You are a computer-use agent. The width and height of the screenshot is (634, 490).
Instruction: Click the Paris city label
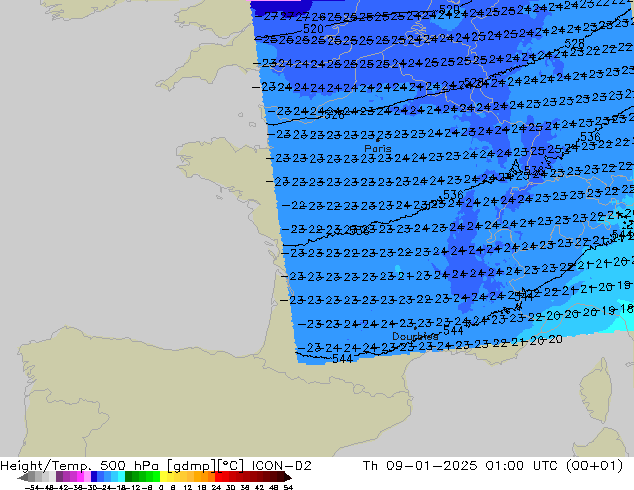(378, 148)
